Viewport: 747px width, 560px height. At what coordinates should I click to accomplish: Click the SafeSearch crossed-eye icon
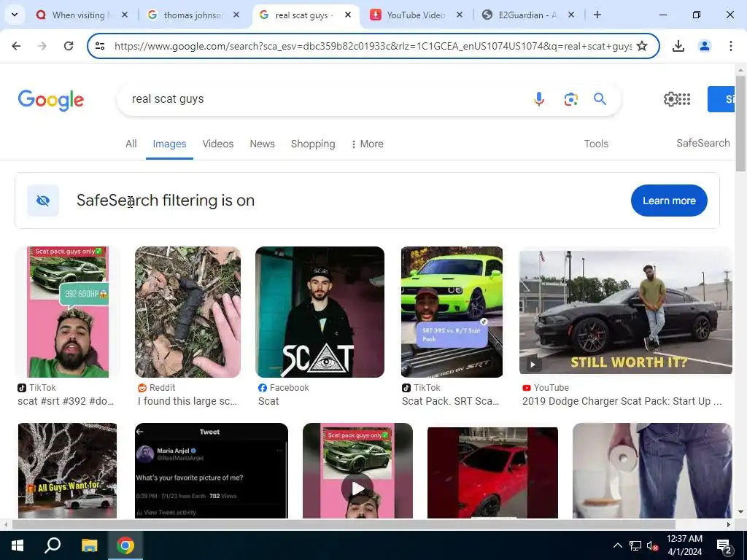pyautogui.click(x=43, y=201)
